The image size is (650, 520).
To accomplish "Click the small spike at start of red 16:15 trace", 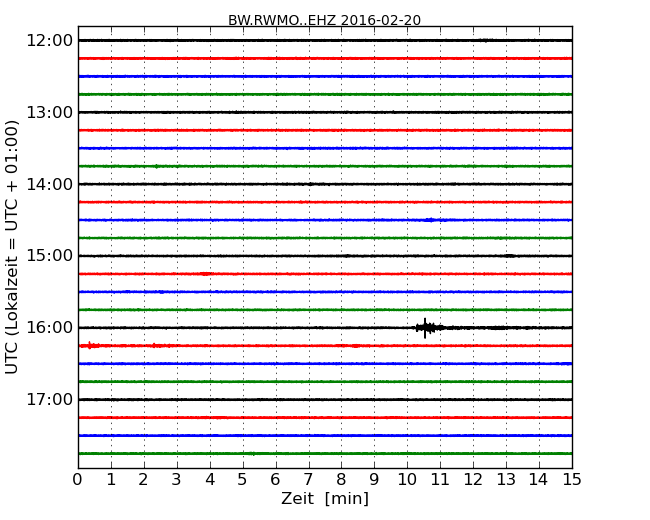I will click(x=90, y=345).
